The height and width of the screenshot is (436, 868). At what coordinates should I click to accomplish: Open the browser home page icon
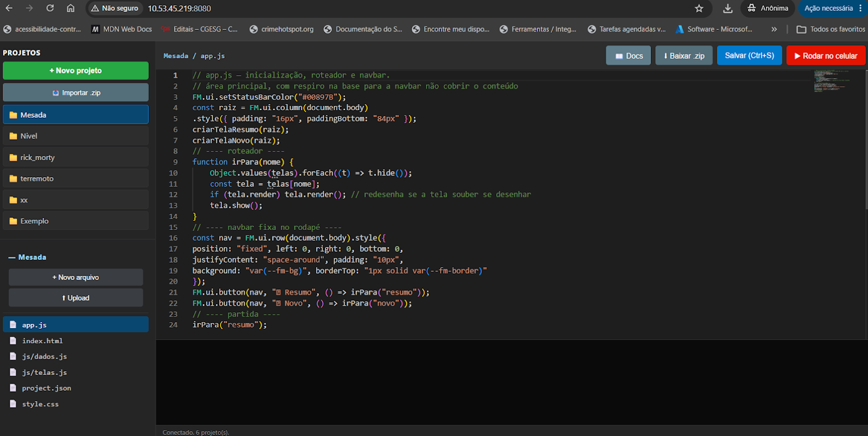coord(70,8)
